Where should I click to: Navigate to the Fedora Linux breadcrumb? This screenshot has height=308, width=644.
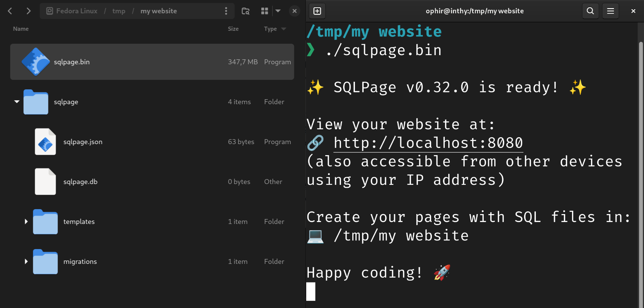point(77,11)
